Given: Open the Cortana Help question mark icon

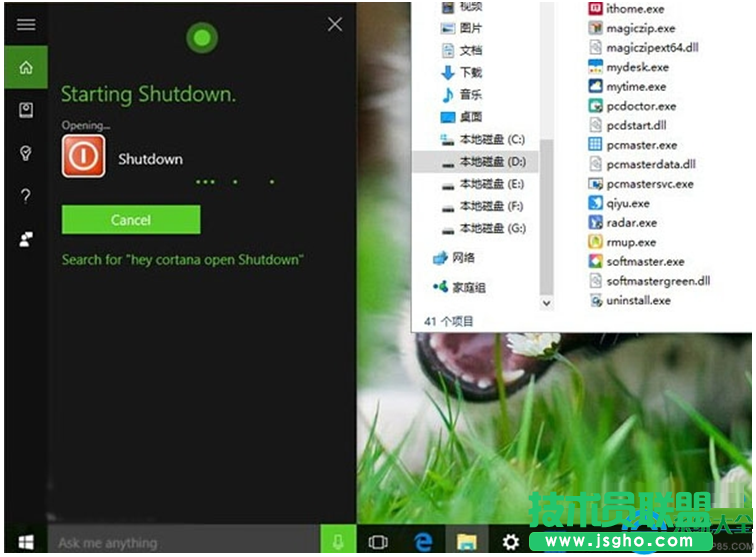Looking at the screenshot, I should click(x=26, y=196).
